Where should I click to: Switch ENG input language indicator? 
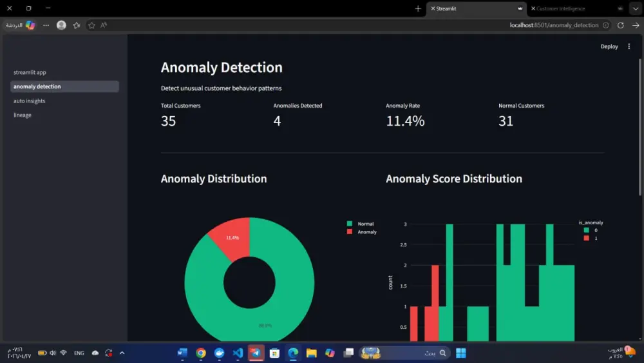tap(79, 353)
